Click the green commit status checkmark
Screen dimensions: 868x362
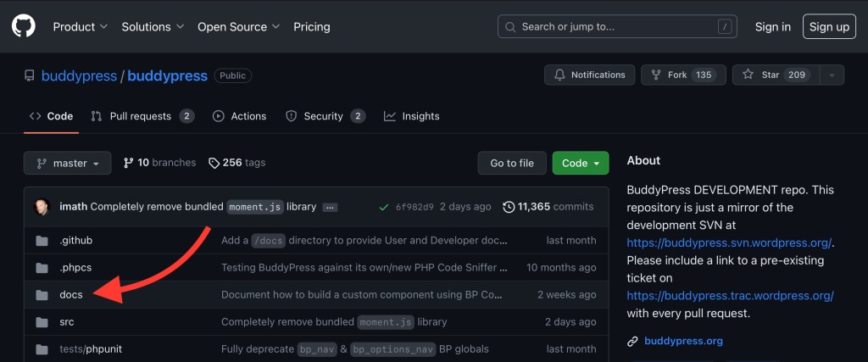pos(383,207)
